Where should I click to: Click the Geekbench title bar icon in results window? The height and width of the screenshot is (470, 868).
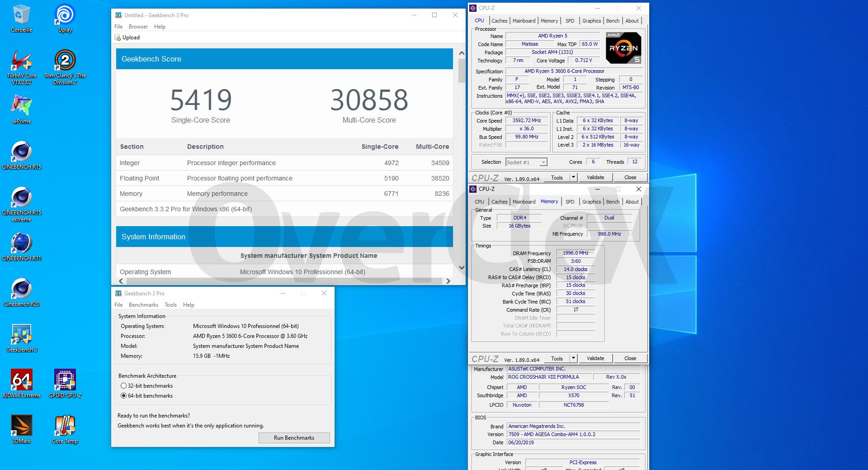[x=118, y=15]
